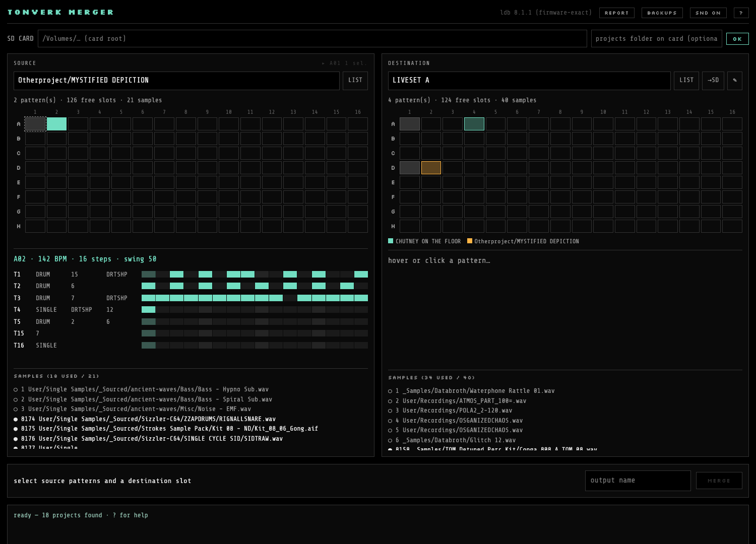The height and width of the screenshot is (544, 756).
Task: Select source pattern slot A01
Action: pos(35,124)
